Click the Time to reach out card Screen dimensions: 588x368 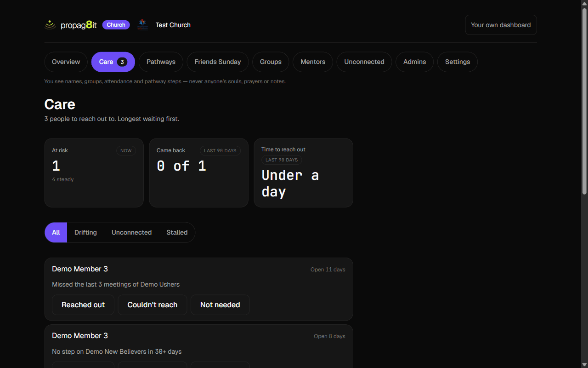(x=304, y=173)
